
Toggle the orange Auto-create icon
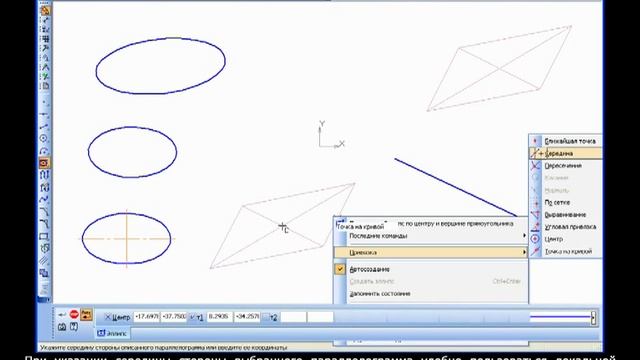tap(86, 314)
